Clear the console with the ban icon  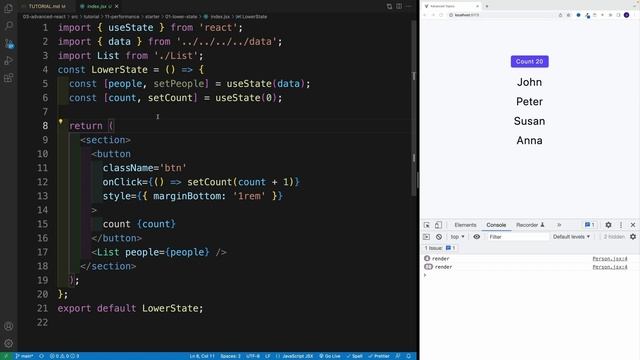click(x=439, y=237)
